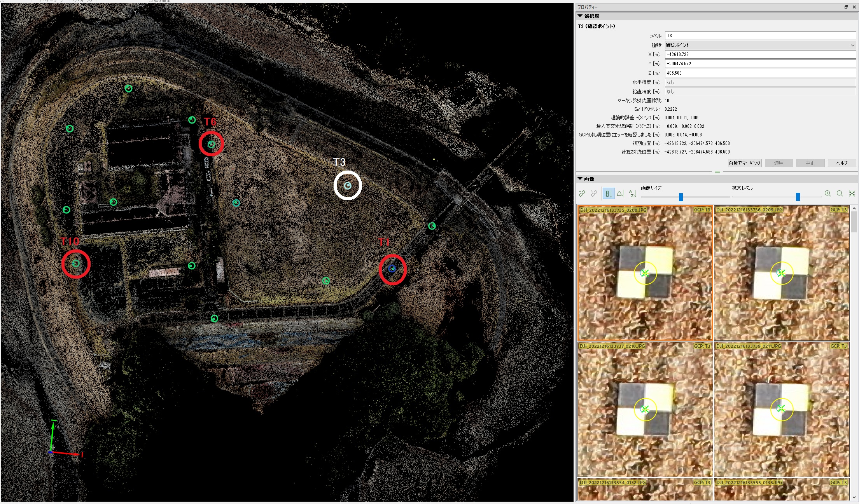Sort images using the triangle sort icon
The image size is (859, 504).
[621, 194]
